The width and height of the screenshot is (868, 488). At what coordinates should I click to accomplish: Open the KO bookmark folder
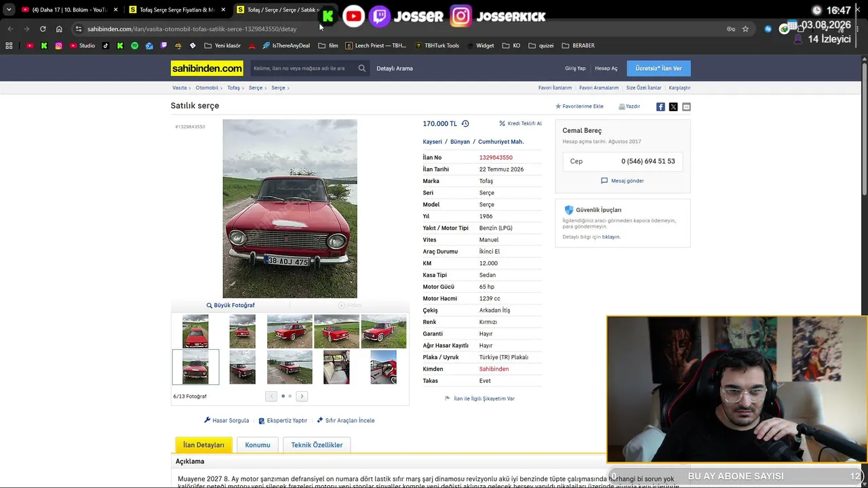click(511, 45)
